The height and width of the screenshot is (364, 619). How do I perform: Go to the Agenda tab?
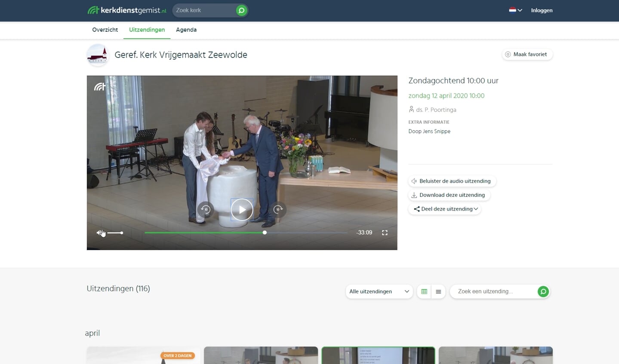click(186, 30)
